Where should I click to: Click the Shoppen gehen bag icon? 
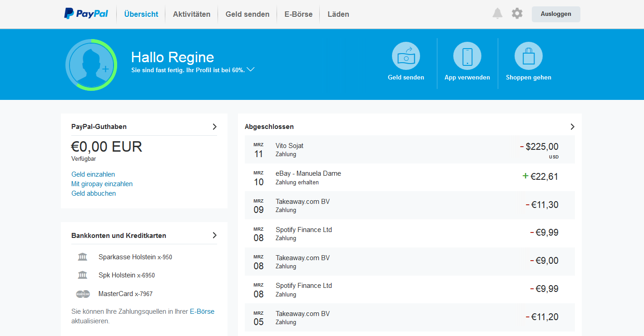coord(529,56)
